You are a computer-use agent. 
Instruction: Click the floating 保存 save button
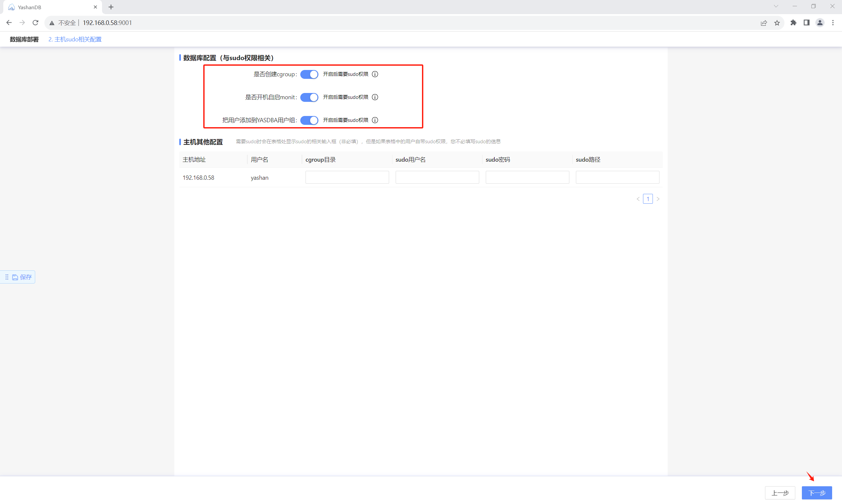(x=22, y=277)
